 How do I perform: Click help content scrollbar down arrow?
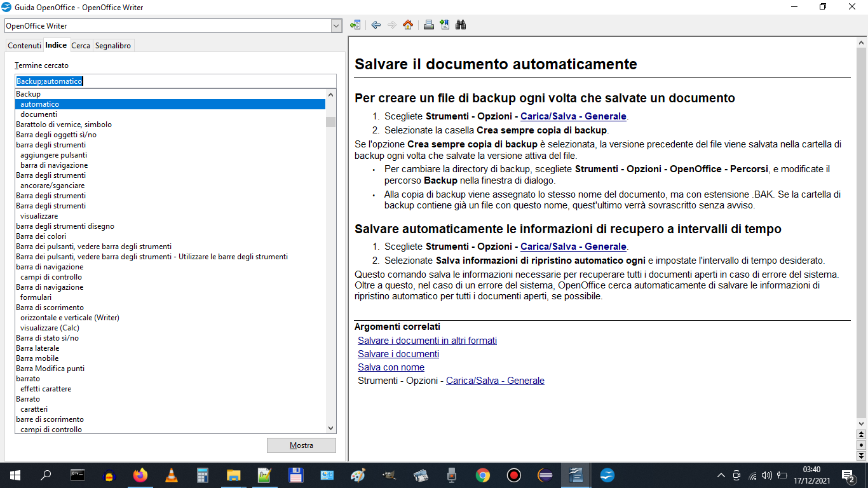click(x=862, y=423)
